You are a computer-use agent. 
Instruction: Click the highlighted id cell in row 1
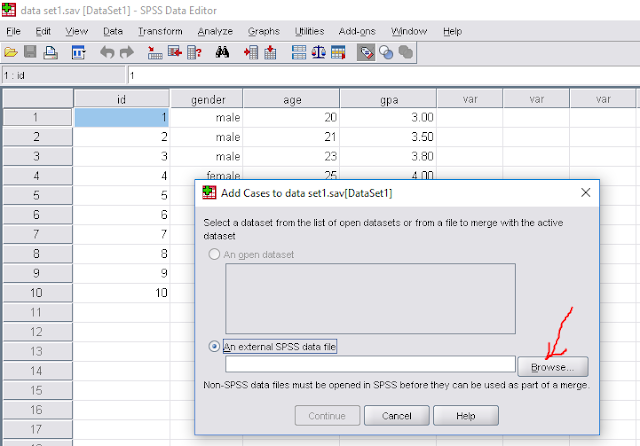122,118
